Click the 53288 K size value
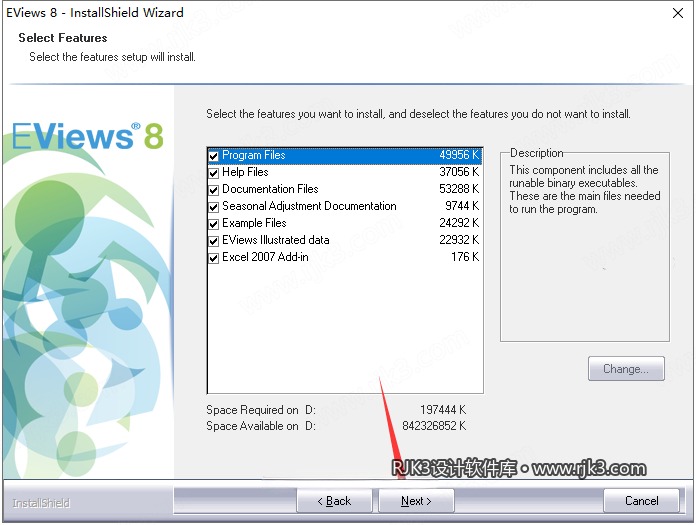The image size is (696, 525). 459,189
